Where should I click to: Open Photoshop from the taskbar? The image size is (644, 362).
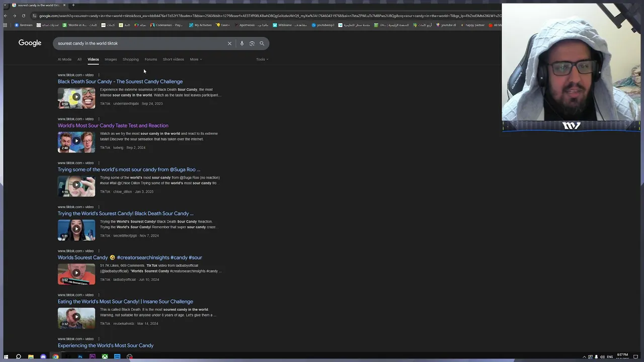point(80,356)
